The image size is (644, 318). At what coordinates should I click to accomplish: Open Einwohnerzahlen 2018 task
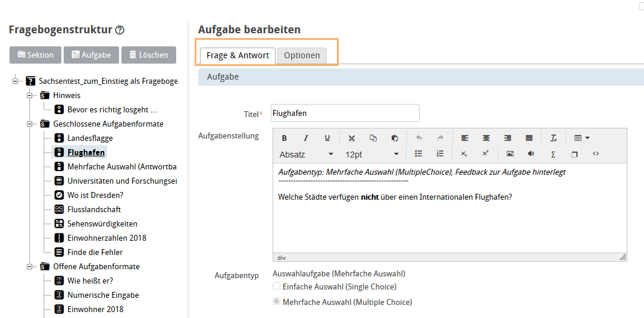click(x=107, y=238)
